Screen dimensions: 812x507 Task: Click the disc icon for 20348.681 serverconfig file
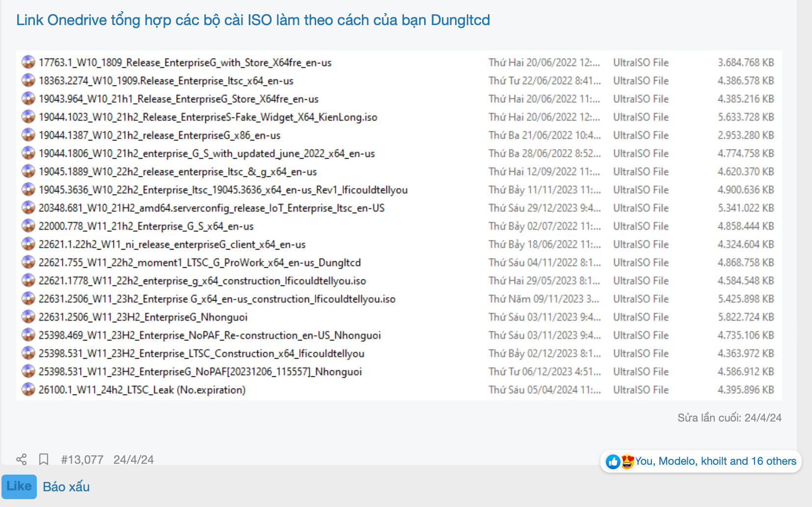tap(28, 207)
